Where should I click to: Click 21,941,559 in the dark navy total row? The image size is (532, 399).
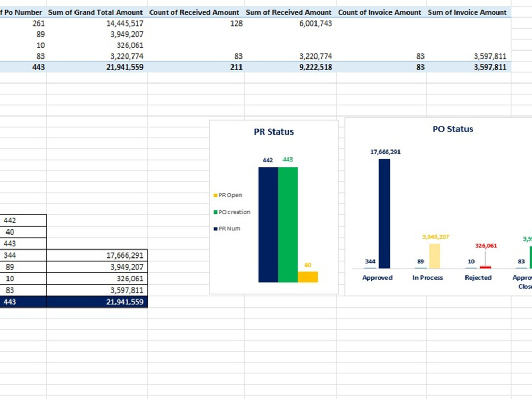(97, 302)
